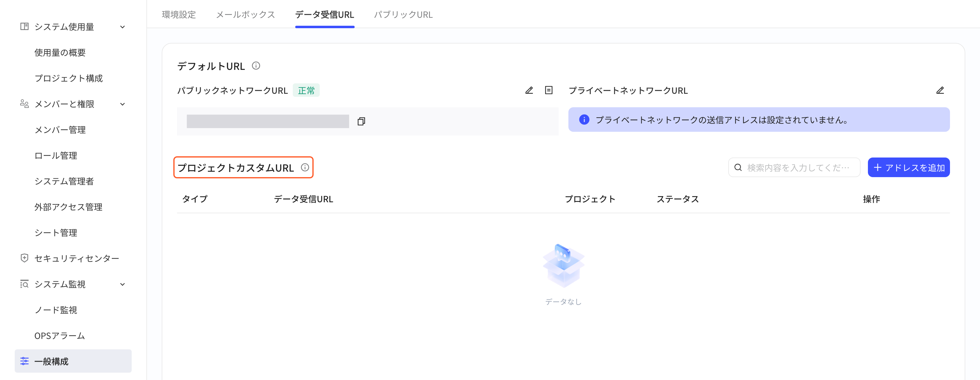Open メンバー管理 in sidebar
This screenshot has height=380, width=980.
60,130
